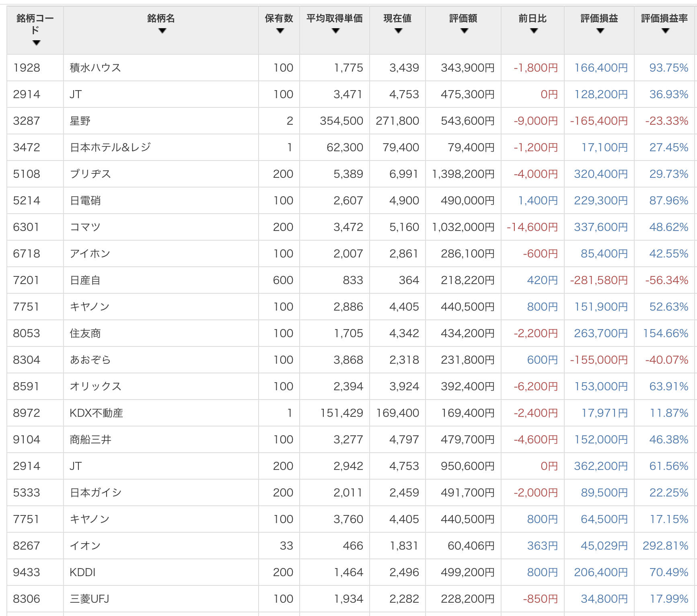This screenshot has width=697, height=616.
Task: Click the ブリヂス valuation 1,398,200円
Action: [463, 174]
